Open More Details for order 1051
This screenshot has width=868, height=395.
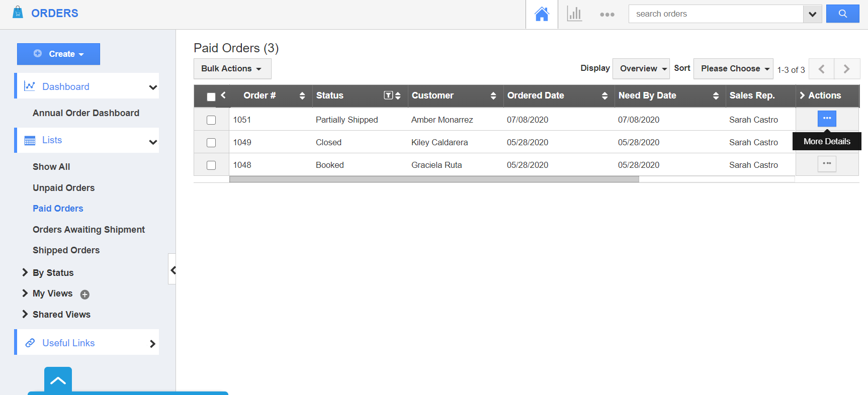pos(827,119)
